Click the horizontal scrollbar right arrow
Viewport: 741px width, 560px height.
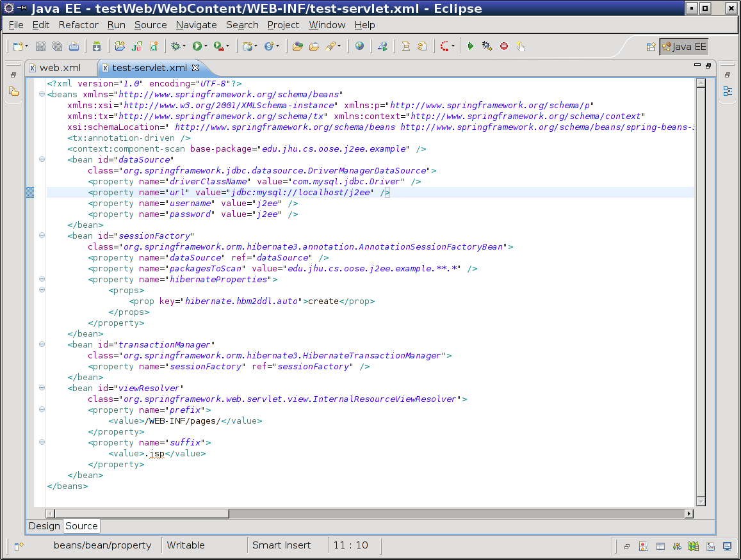[689, 513]
